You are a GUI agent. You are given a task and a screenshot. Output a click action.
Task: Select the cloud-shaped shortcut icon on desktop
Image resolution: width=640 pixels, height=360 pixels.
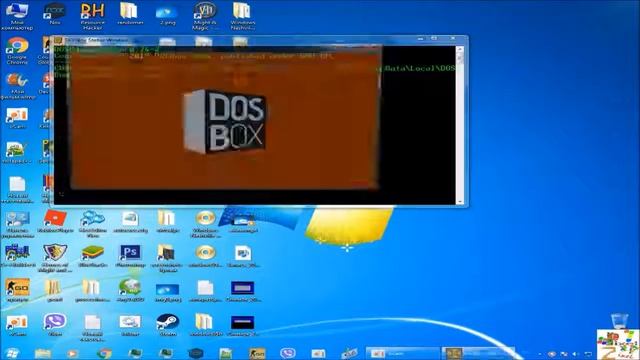92,224
